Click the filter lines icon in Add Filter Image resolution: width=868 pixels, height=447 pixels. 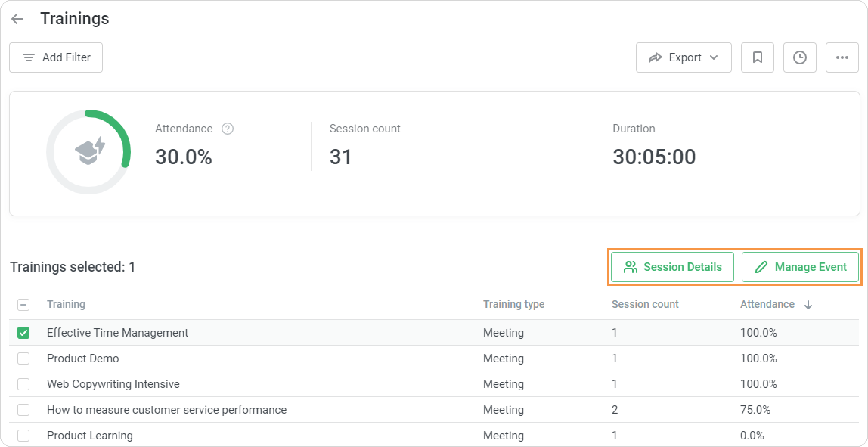[29, 57]
